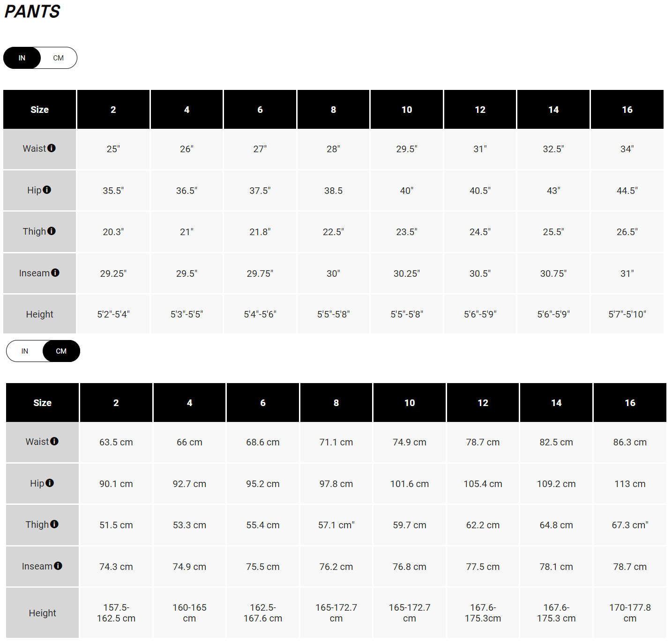Switch the bottom unit toggle to IN
This screenshot has height=643, width=672.
coord(24,351)
